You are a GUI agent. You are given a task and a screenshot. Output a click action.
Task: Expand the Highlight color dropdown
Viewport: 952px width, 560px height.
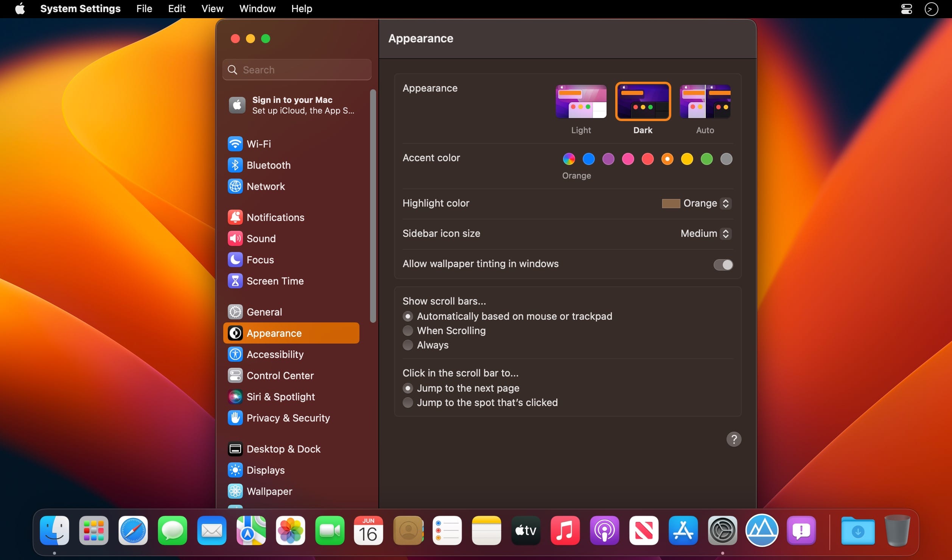coord(695,203)
